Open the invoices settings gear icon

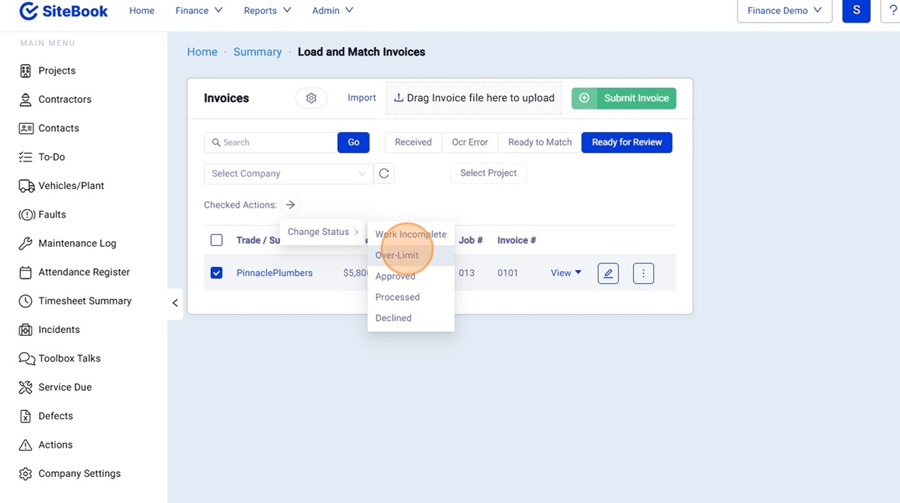point(311,98)
